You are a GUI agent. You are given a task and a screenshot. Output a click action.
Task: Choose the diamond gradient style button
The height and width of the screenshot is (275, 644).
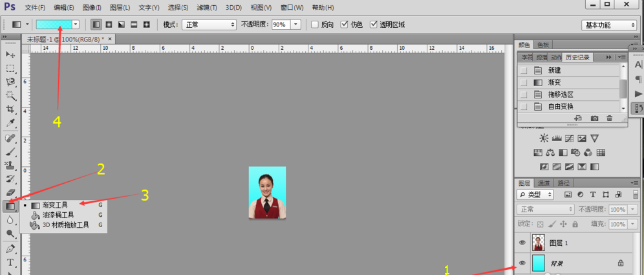[146, 25]
